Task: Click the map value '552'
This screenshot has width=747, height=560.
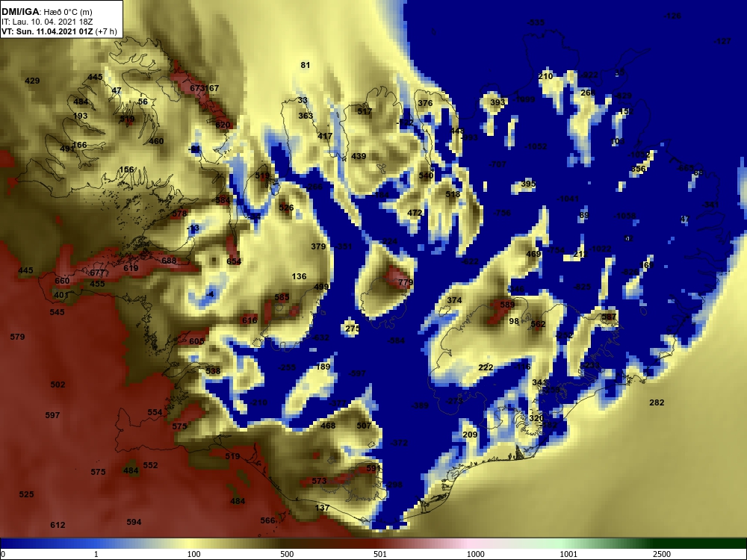Action: point(151,465)
